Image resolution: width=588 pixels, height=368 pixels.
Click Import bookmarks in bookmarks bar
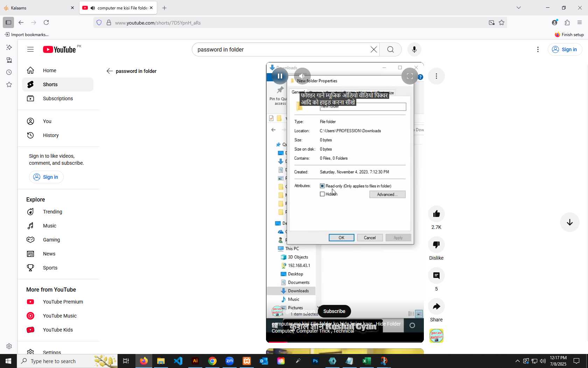[27, 34]
